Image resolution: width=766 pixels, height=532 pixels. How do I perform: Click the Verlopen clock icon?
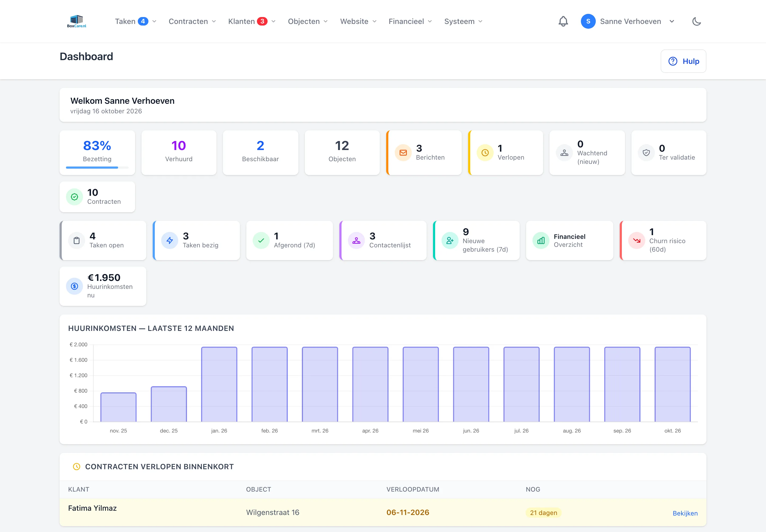485,153
